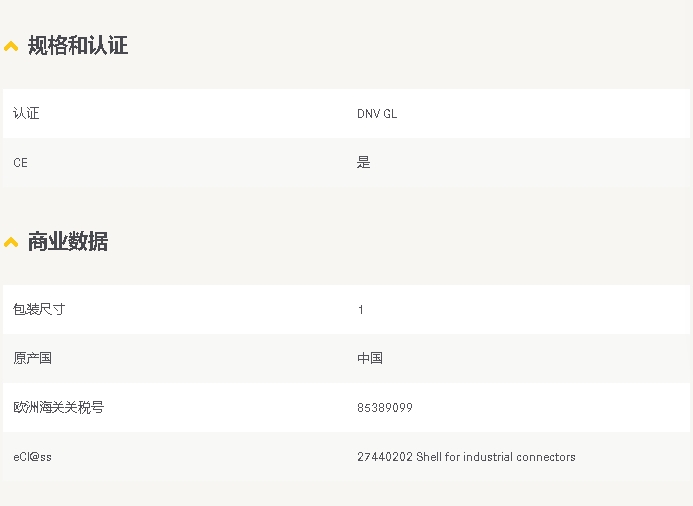Image resolution: width=693 pixels, height=506 pixels.
Task: Click the 商业数据 section heading
Action: pos(68,241)
